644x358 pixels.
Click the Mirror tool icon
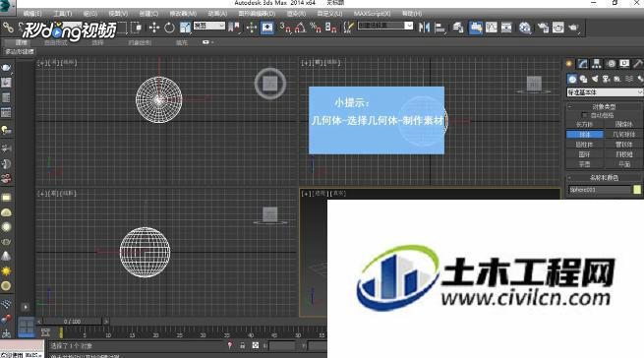tap(424, 28)
